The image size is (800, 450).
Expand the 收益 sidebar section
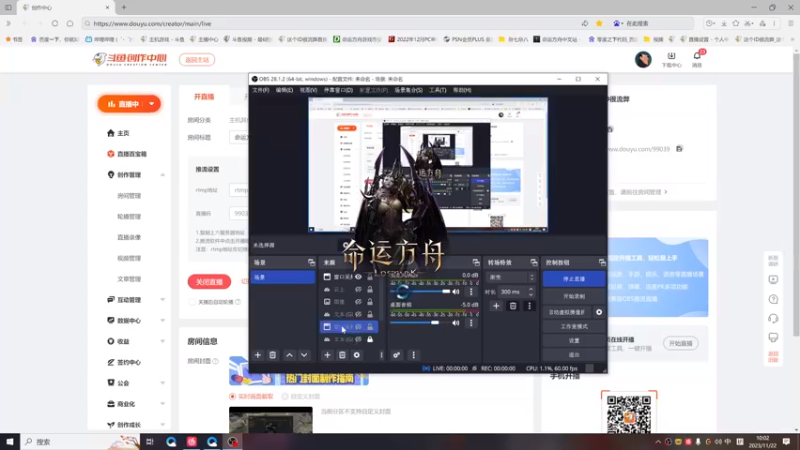pos(163,342)
